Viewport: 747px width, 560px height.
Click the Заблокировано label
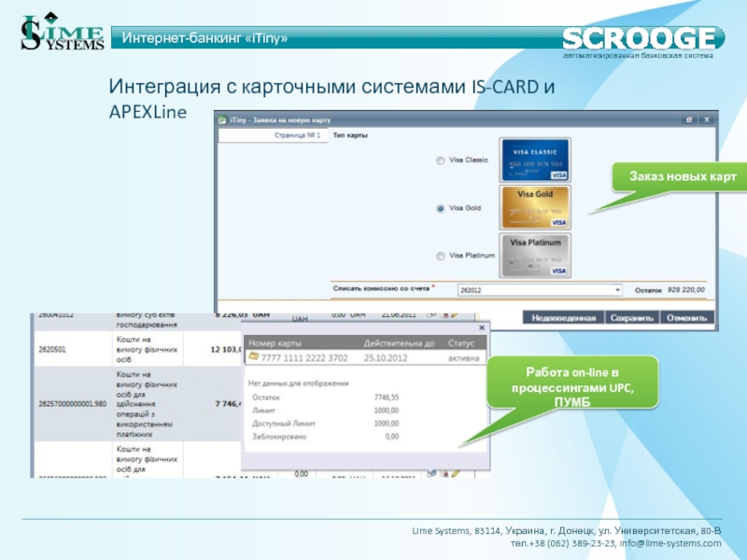point(279,437)
